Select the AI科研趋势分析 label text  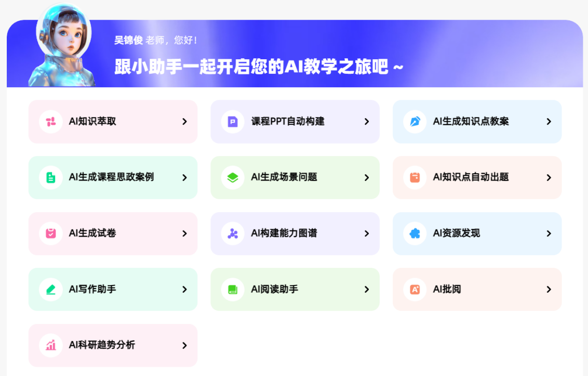point(102,345)
